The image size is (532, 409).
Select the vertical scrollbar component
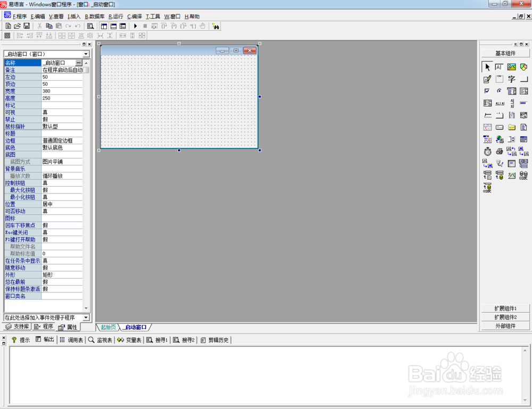click(x=511, y=103)
